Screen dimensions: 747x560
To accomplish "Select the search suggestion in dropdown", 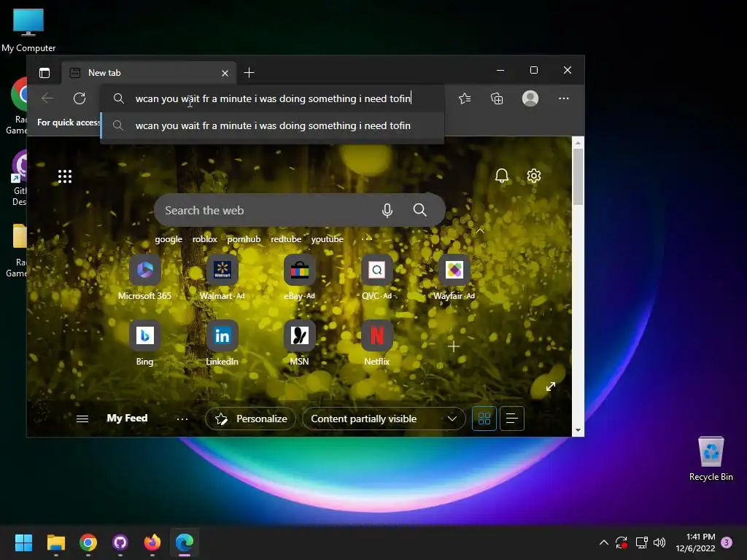I will coord(273,125).
